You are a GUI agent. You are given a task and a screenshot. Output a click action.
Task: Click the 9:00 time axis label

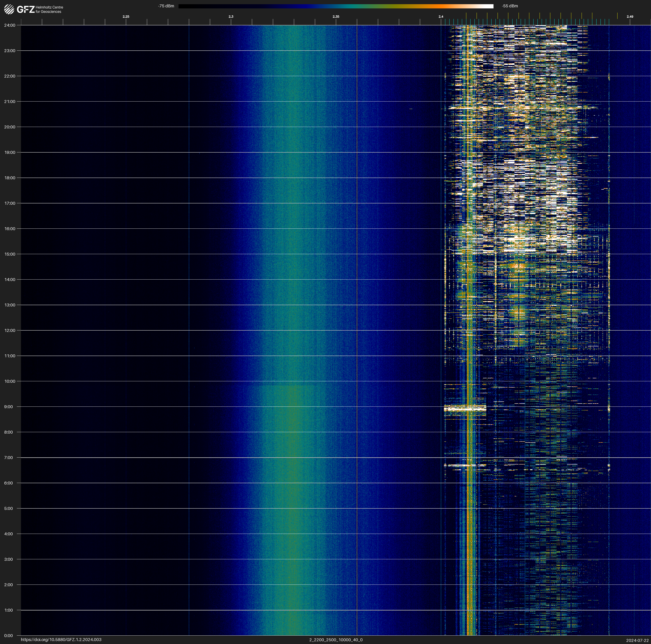tap(9, 407)
